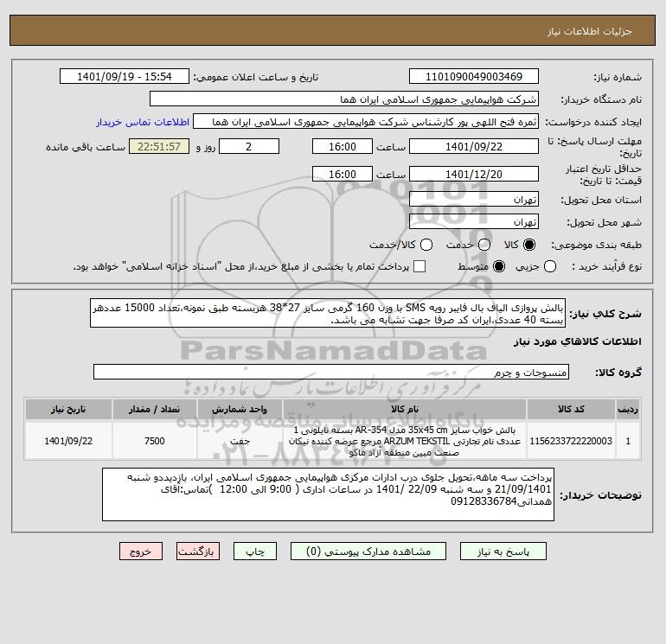Viewport: 666px width, 644px height.
Task: Click the نام کالا column header
Action: 405,409
